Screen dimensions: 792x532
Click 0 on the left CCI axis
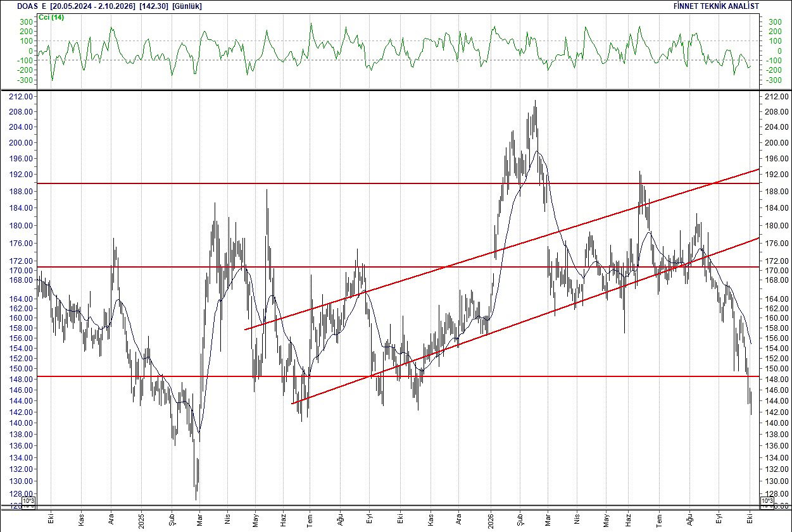pos(30,51)
